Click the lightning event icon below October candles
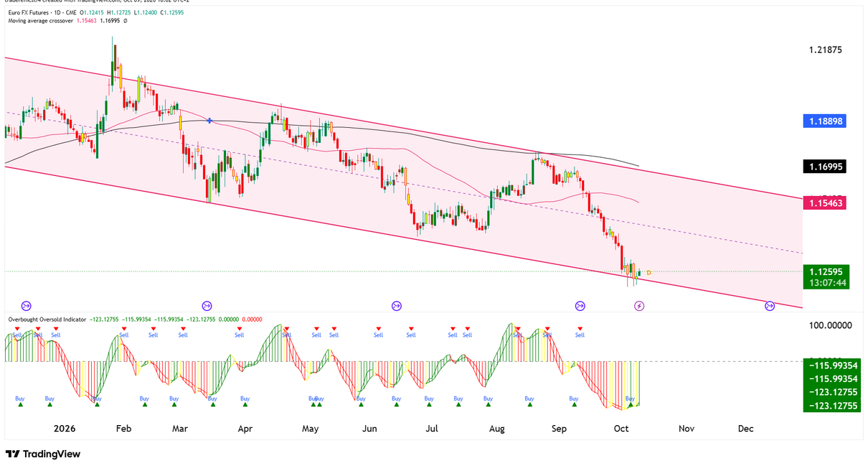The height and width of the screenshot is (461, 868). pos(640,306)
